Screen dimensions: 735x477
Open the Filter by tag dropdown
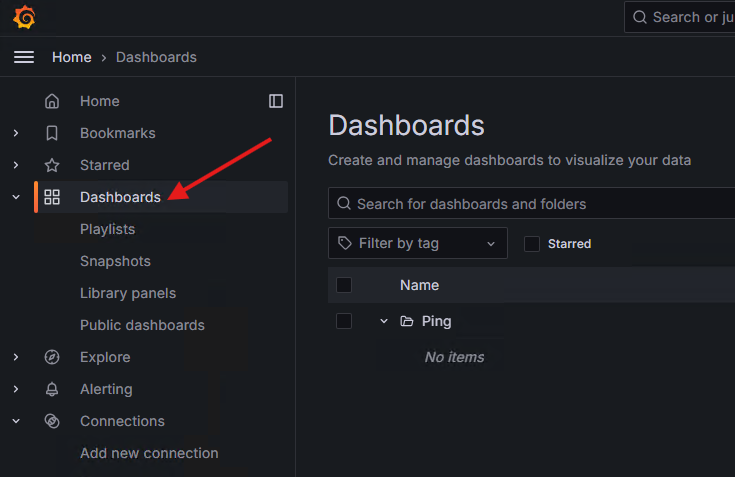pyautogui.click(x=417, y=243)
